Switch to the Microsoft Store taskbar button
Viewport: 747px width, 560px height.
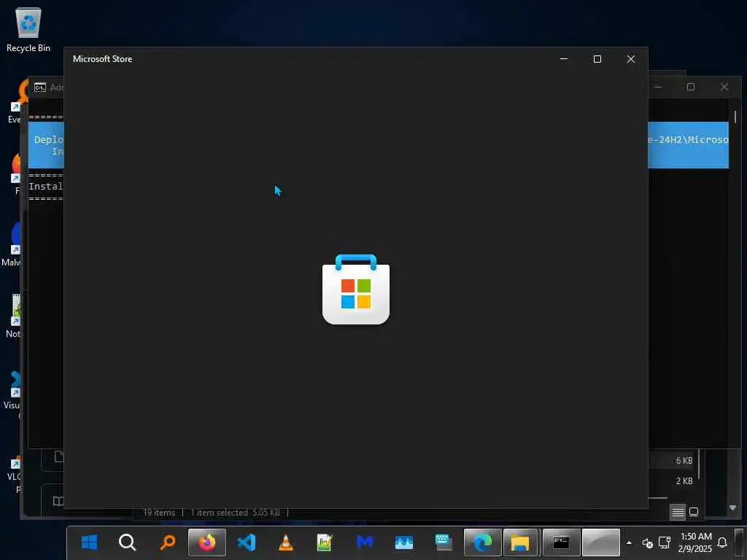coord(601,542)
